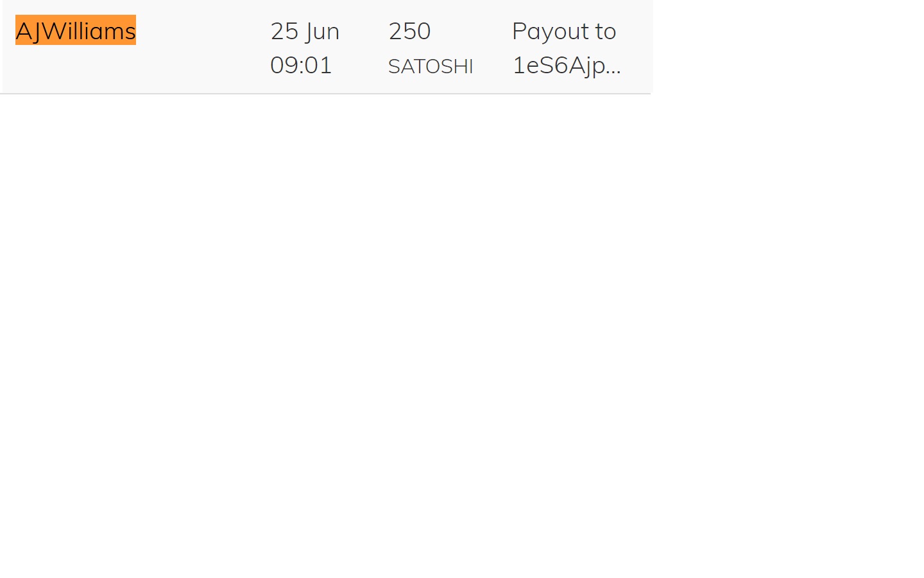Click empty row space between AJWilliams and date

202,46
